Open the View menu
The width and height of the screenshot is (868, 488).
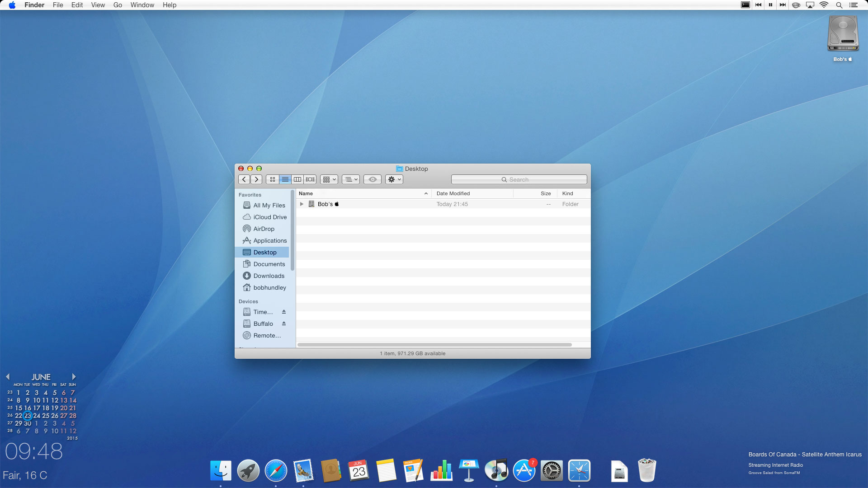98,5
